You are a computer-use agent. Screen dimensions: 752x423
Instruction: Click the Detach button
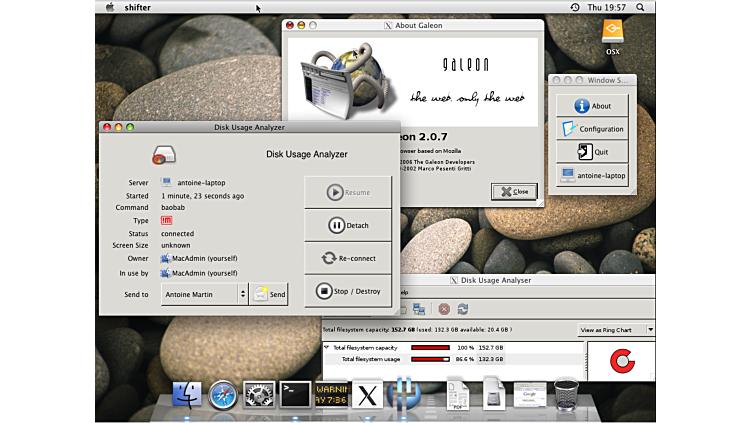348,225
